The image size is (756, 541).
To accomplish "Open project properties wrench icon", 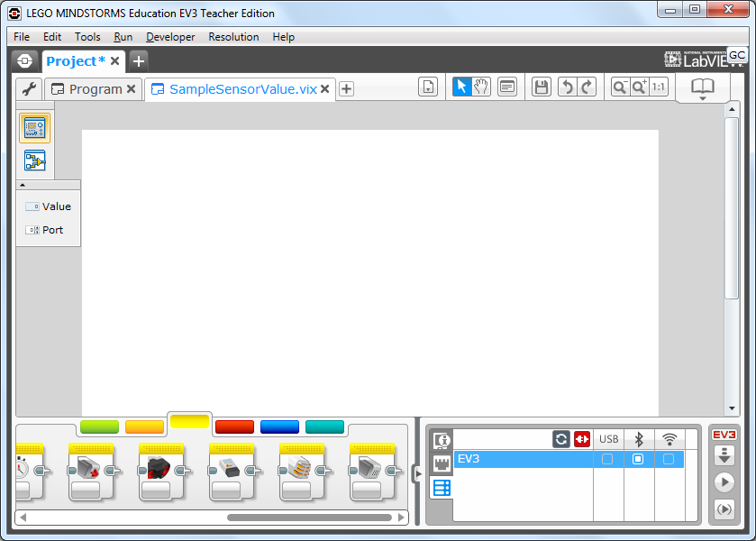I will pos(29,88).
